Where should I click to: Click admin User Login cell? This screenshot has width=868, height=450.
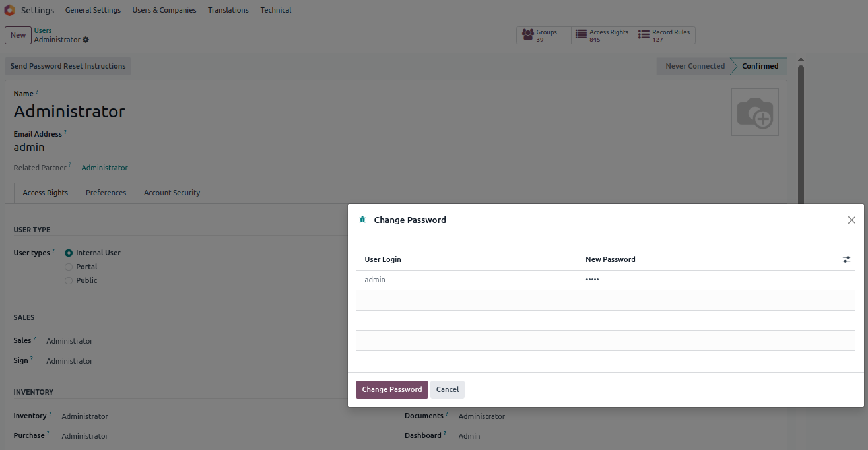click(x=467, y=280)
